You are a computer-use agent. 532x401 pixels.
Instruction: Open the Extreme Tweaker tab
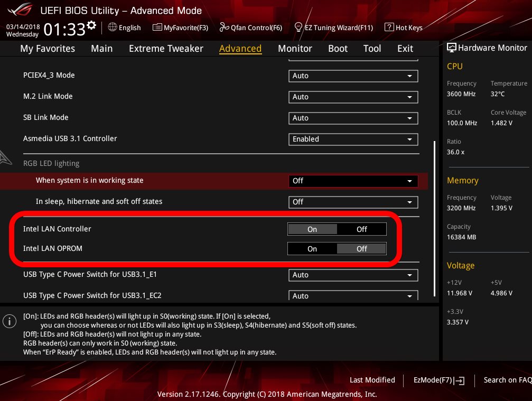click(166, 49)
